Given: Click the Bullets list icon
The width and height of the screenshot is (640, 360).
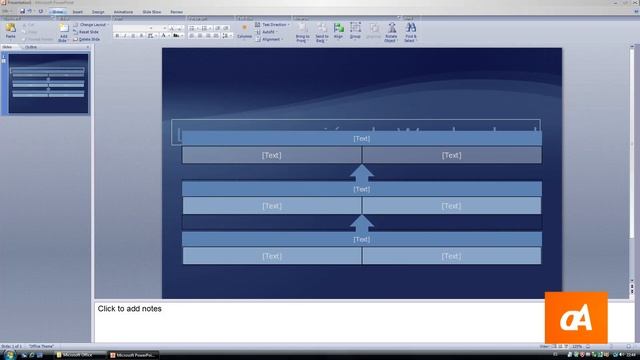Looking at the screenshot, I should tap(193, 28).
